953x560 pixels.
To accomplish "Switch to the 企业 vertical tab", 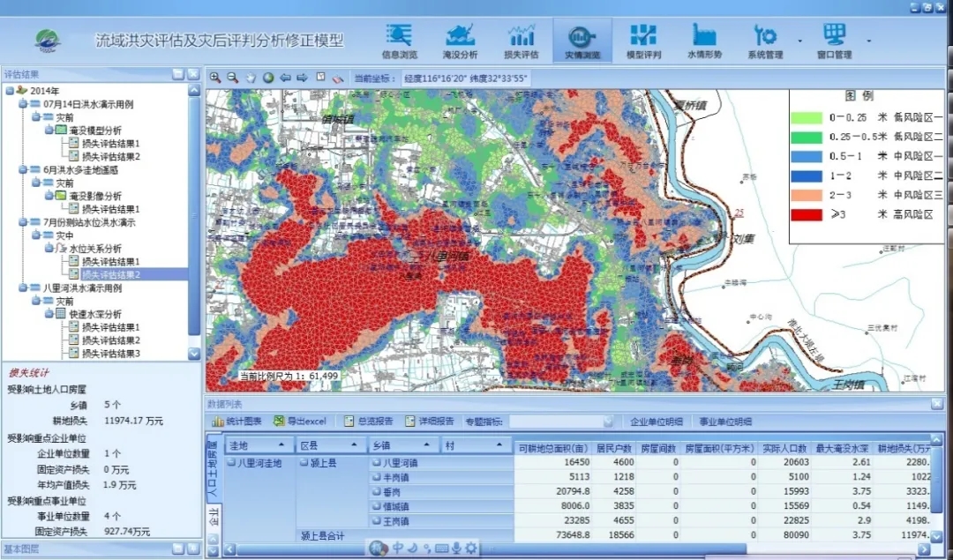I will click(213, 516).
